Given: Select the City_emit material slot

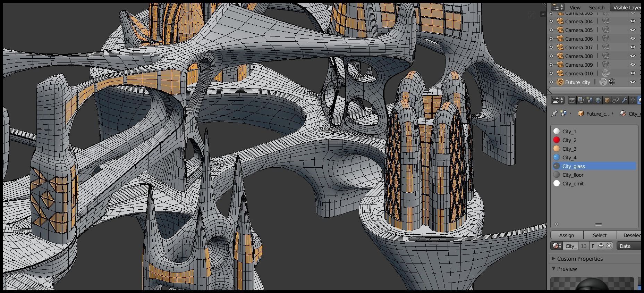Looking at the screenshot, I should (x=594, y=184).
